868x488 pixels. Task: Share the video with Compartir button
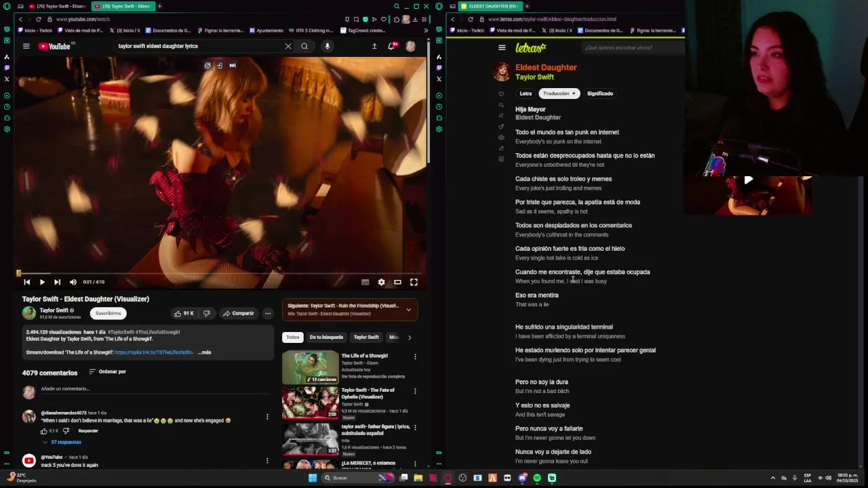pyautogui.click(x=238, y=313)
